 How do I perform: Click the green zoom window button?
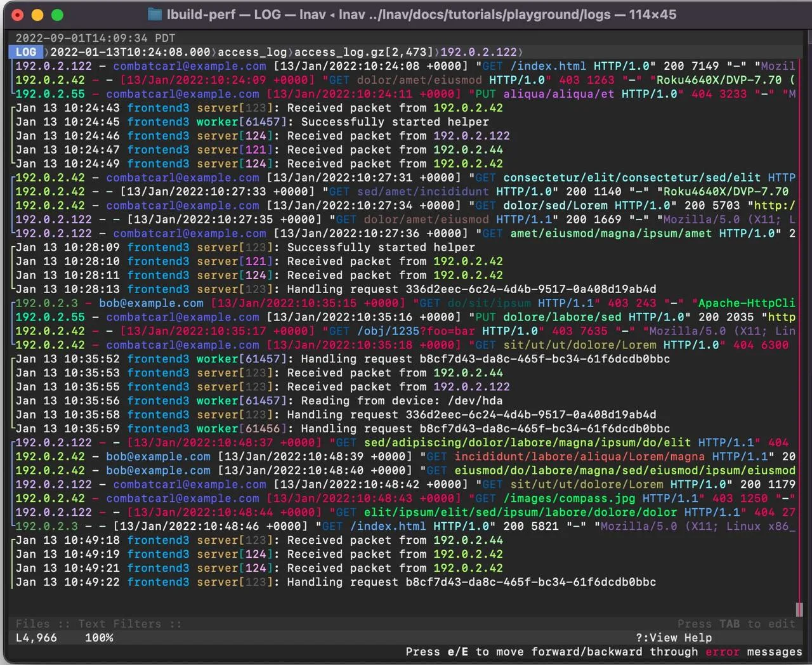pyautogui.click(x=57, y=15)
